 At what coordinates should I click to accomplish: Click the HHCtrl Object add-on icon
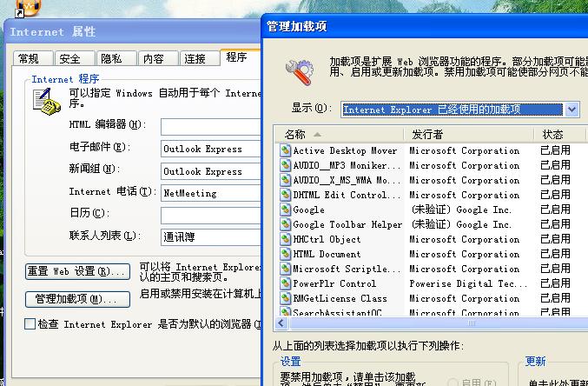pyautogui.click(x=285, y=239)
